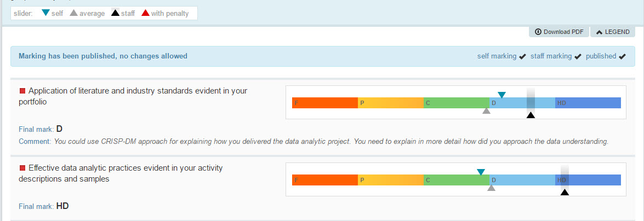The image size is (644, 221).
Task: Click the red penalty triangle in legend
Action: [x=145, y=13]
